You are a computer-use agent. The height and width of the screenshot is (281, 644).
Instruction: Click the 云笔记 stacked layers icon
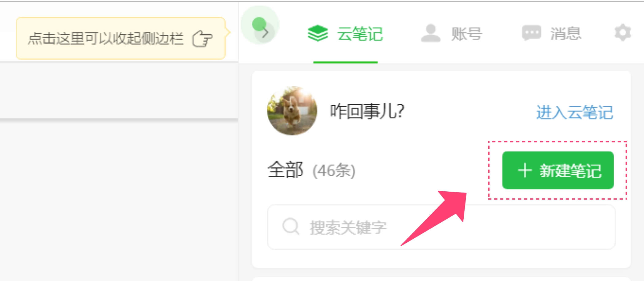(x=318, y=33)
